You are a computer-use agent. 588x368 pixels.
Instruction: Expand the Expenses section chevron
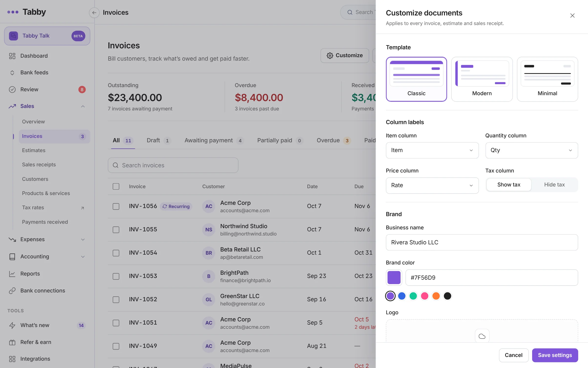click(83, 239)
